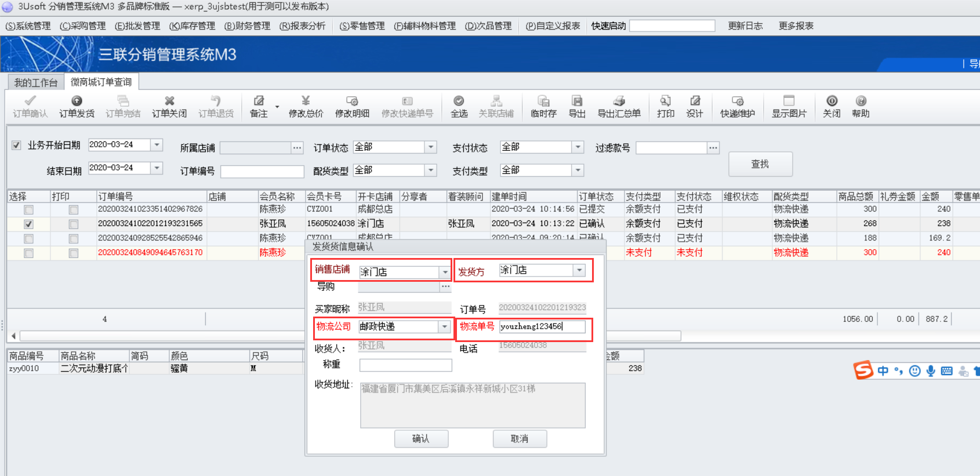Click the 全选 select-all icon
The width and height of the screenshot is (980, 476).
click(x=459, y=107)
